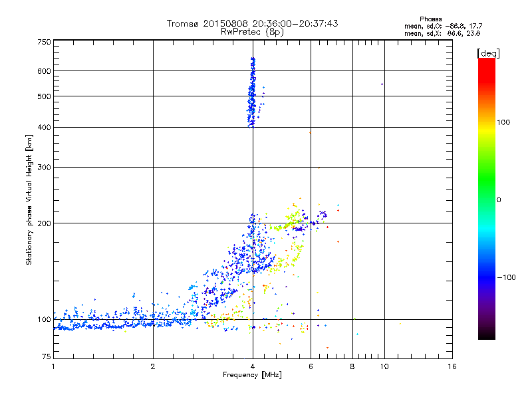Viewport: 532px width, 399px height.
Task: Click the colorbar tick label '100'
Action: click(x=503, y=122)
